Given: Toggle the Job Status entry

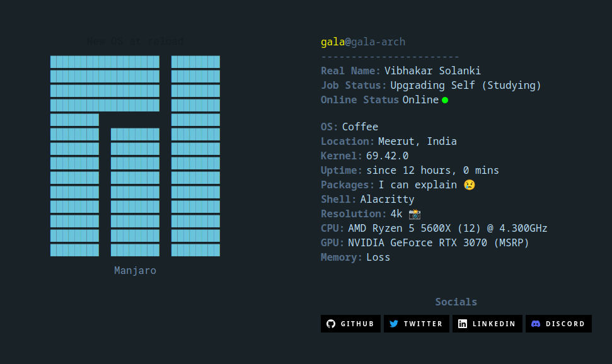Looking at the screenshot, I should tap(430, 85).
